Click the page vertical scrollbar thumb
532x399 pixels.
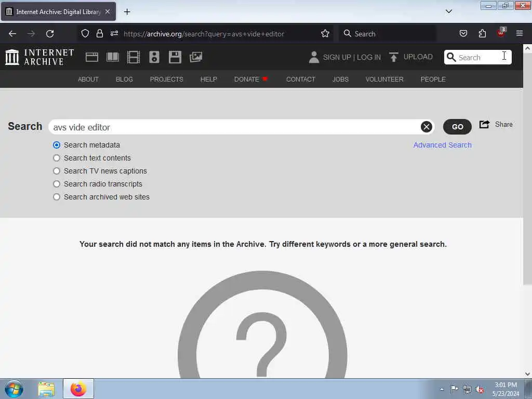pos(527,168)
